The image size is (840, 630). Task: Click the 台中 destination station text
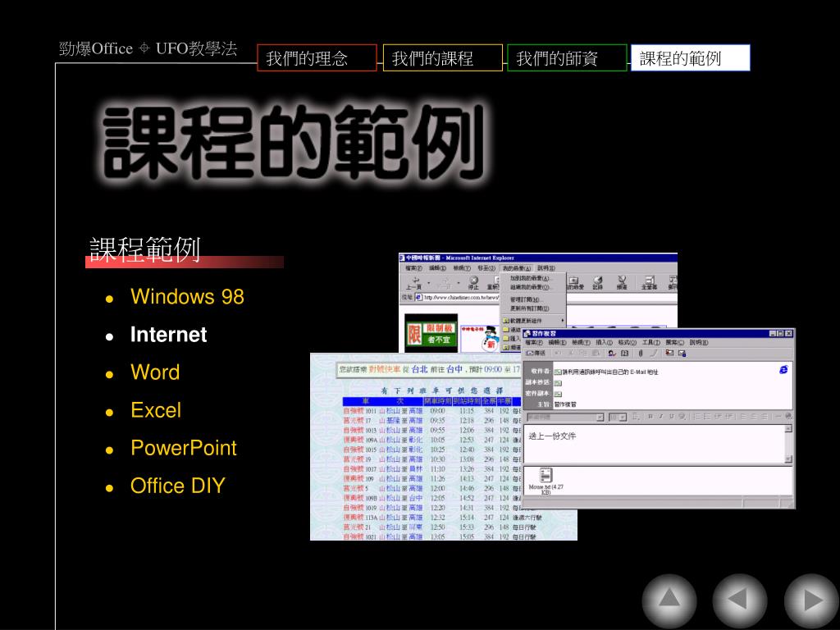(x=454, y=370)
